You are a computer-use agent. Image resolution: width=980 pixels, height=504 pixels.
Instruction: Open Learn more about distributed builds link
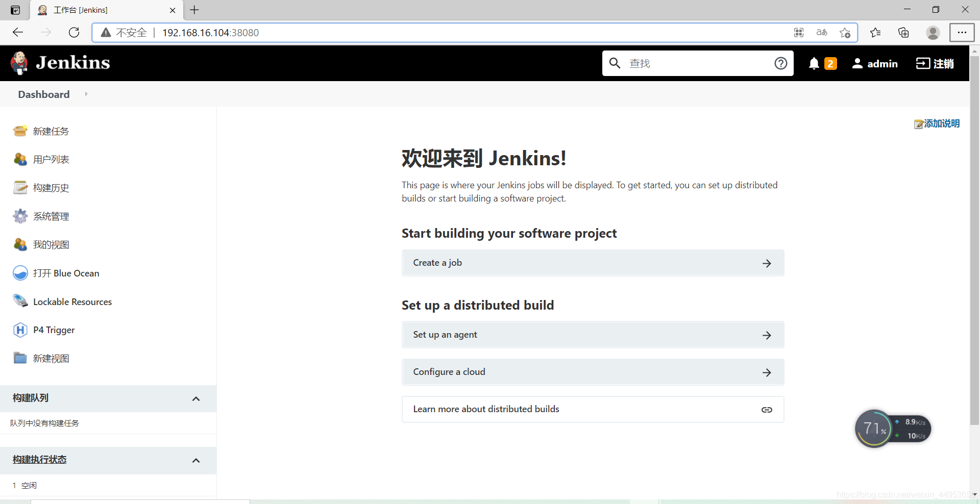tap(593, 409)
